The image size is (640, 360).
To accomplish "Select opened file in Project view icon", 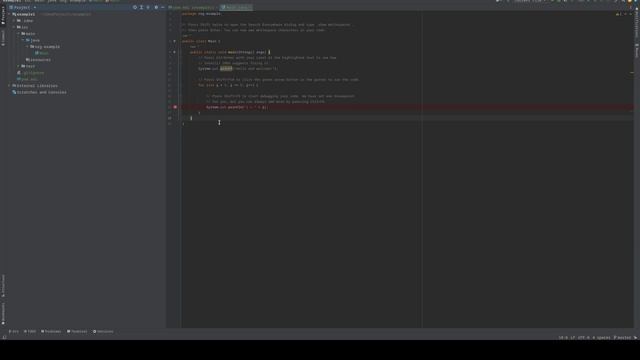I will [135, 7].
